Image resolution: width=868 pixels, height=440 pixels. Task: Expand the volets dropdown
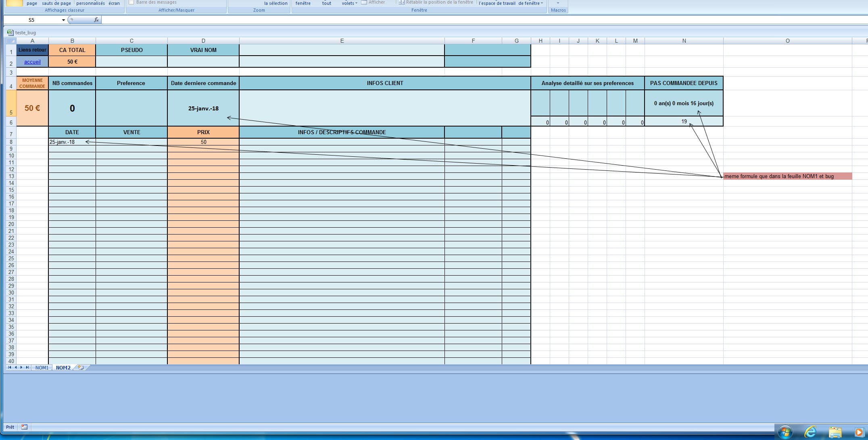click(349, 3)
